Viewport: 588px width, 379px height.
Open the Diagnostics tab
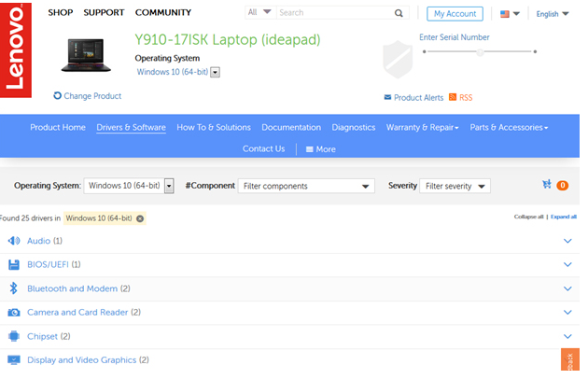(x=354, y=127)
